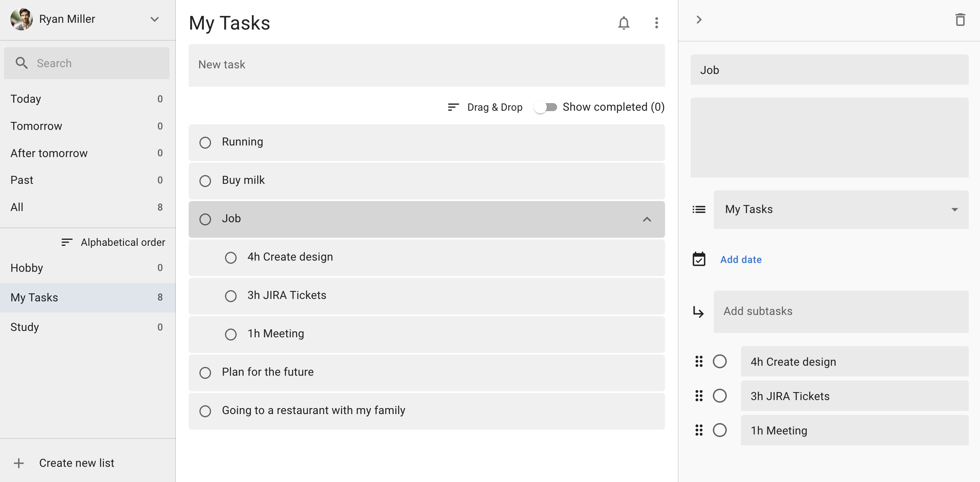The height and width of the screenshot is (482, 980).
Task: Click the collapse arrow in the detail panel
Action: point(699,19)
